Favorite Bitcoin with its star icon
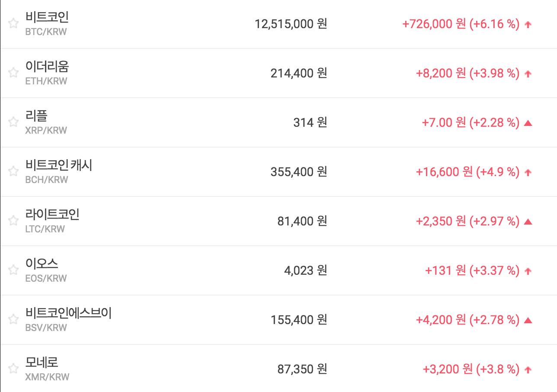Image resolution: width=557 pixels, height=392 pixels. [x=13, y=23]
